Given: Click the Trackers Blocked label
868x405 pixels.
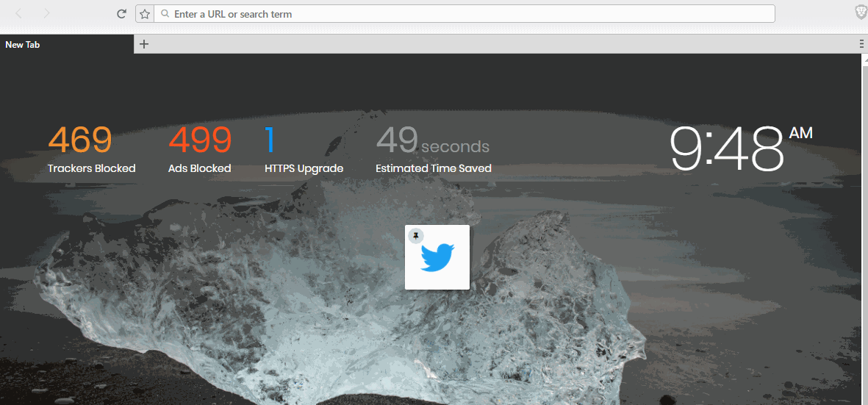Looking at the screenshot, I should [x=91, y=168].
